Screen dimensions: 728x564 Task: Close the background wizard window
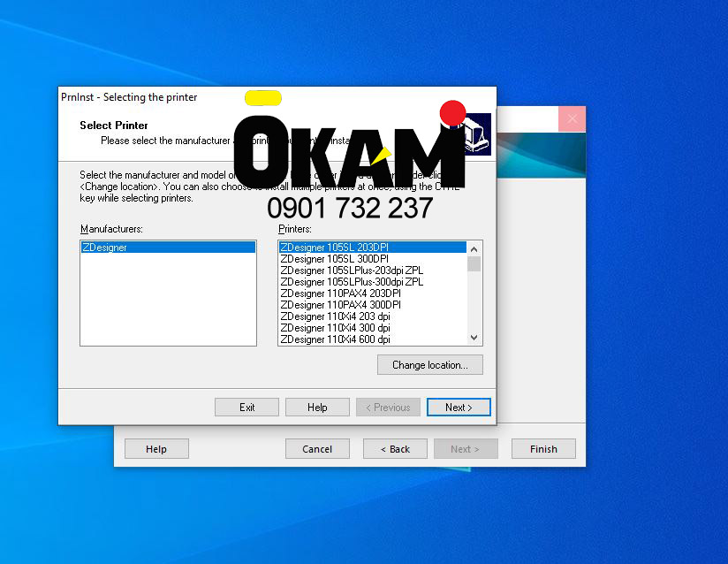[572, 118]
